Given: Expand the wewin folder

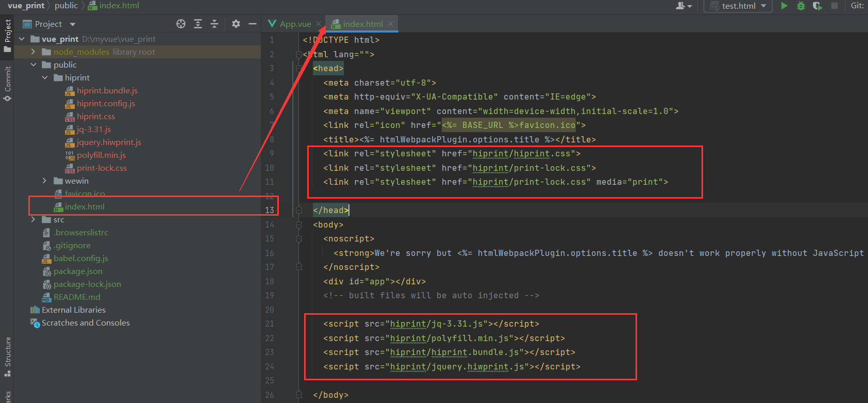Looking at the screenshot, I should [44, 181].
